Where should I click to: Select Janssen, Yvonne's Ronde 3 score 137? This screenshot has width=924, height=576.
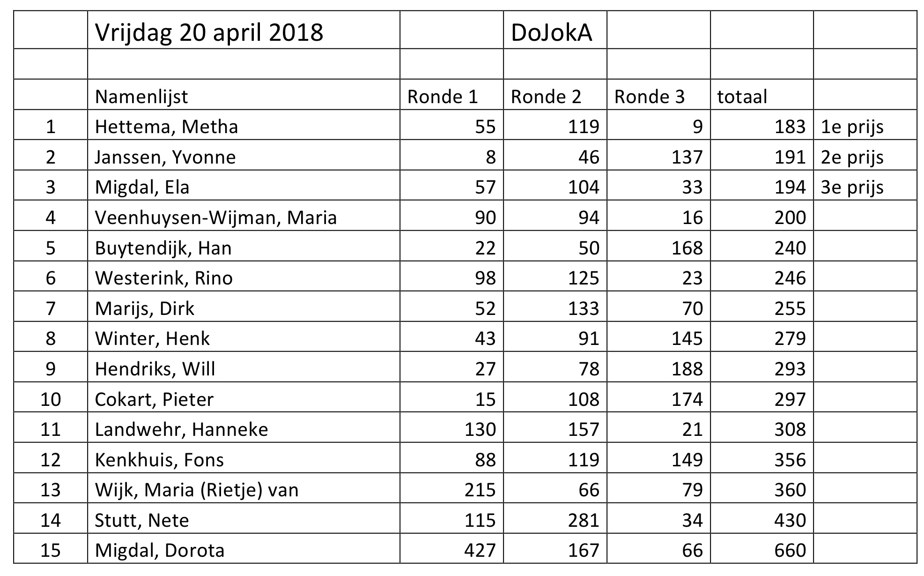click(658, 155)
